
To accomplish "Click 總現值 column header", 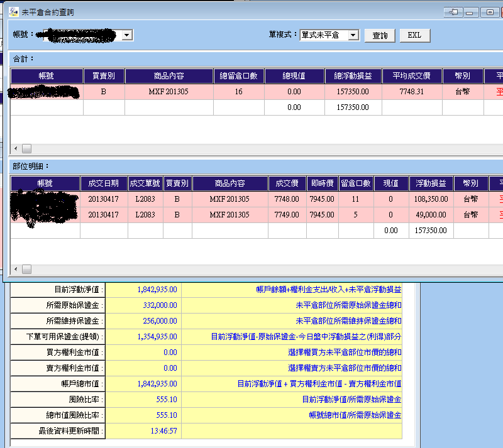I will (294, 76).
